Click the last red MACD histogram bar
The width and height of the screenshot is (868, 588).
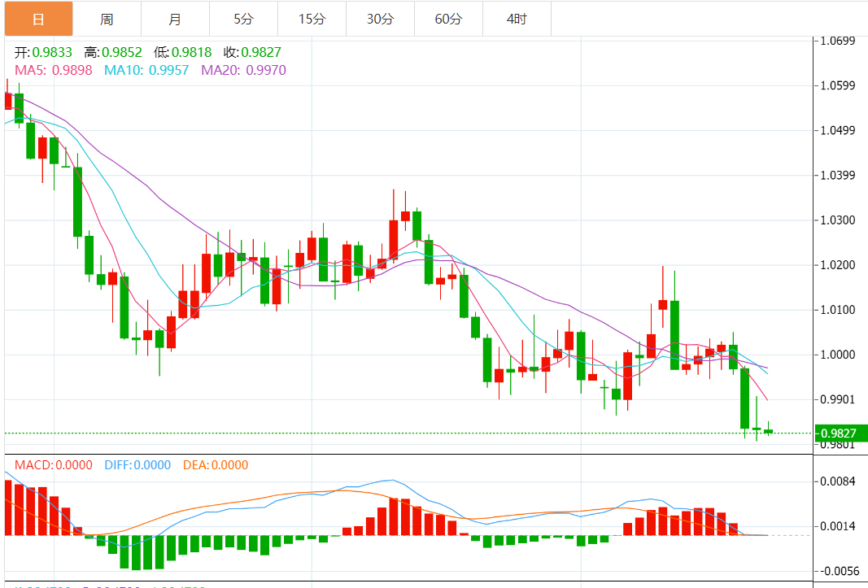734,529
